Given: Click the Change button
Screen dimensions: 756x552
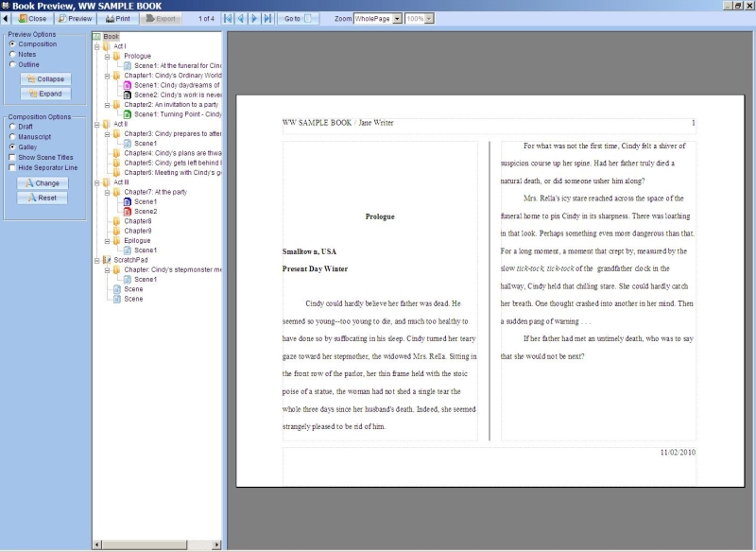Looking at the screenshot, I should (x=43, y=183).
